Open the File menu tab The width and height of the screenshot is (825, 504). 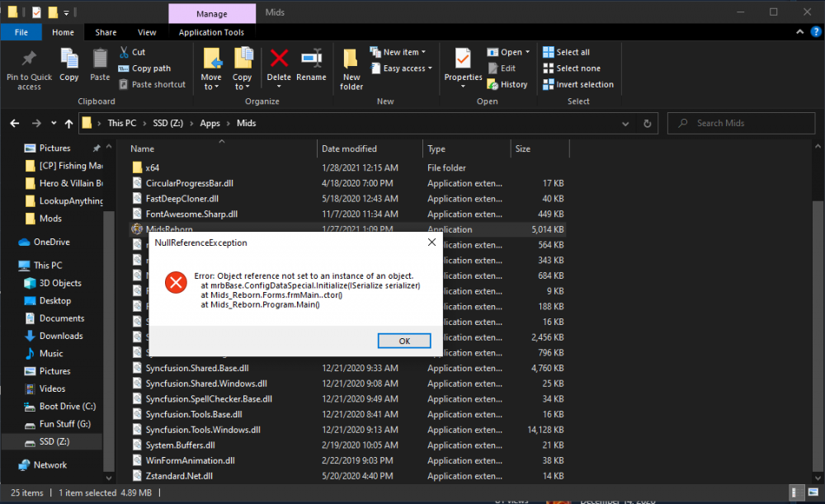21,32
